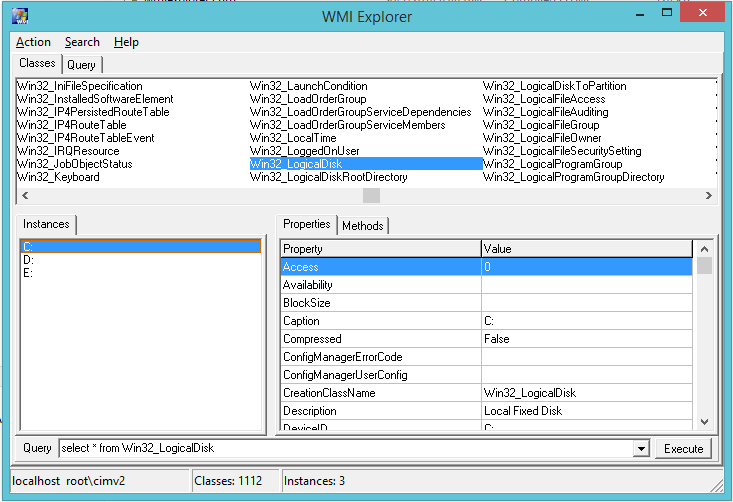Image resolution: width=733 pixels, height=502 pixels.
Task: Click the Classes: 1112 status entry
Action: coord(235,481)
